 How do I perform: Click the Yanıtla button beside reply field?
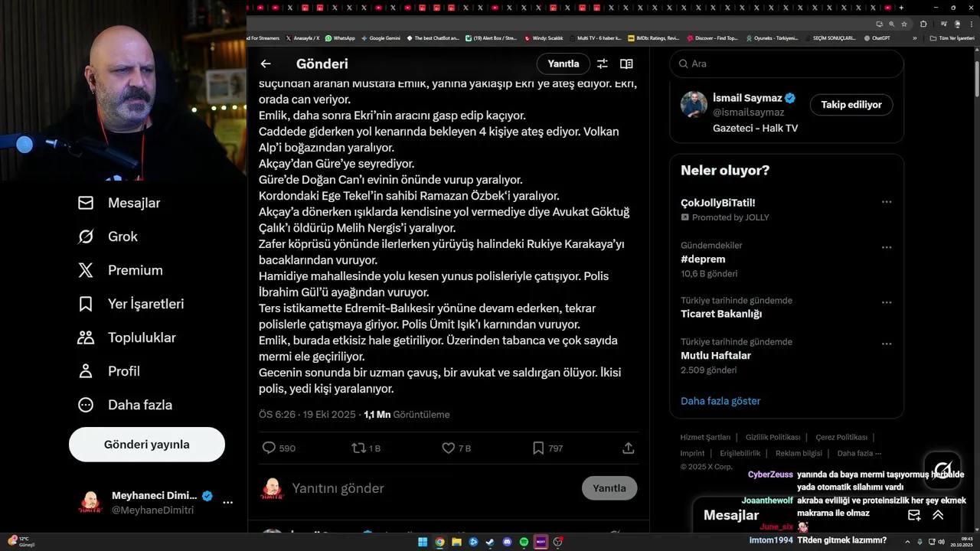pyautogui.click(x=609, y=488)
